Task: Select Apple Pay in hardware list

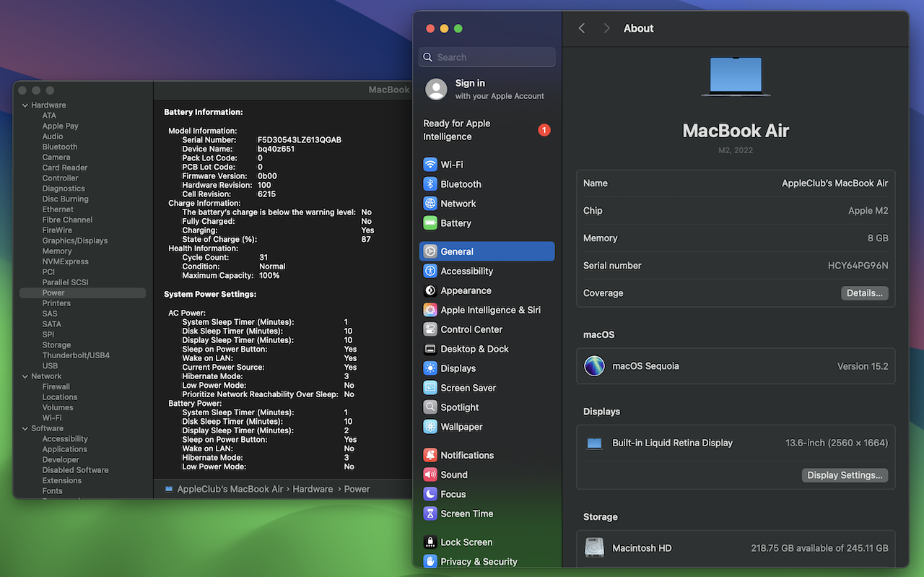Action: (61, 126)
